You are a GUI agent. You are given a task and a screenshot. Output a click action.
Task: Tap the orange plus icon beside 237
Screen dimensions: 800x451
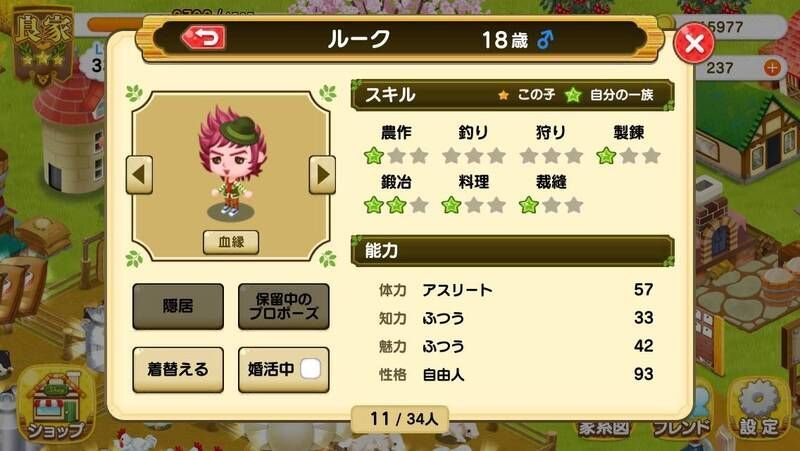click(772, 67)
